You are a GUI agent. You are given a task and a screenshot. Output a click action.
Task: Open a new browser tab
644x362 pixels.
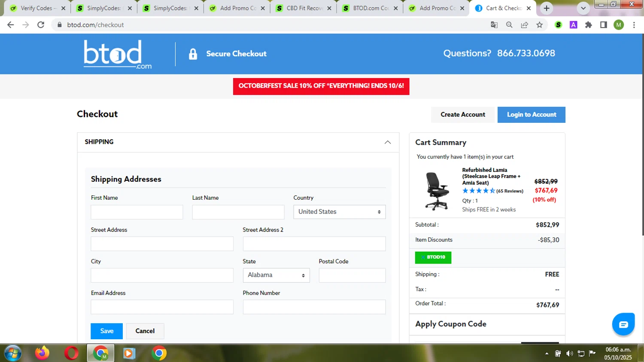tap(547, 8)
